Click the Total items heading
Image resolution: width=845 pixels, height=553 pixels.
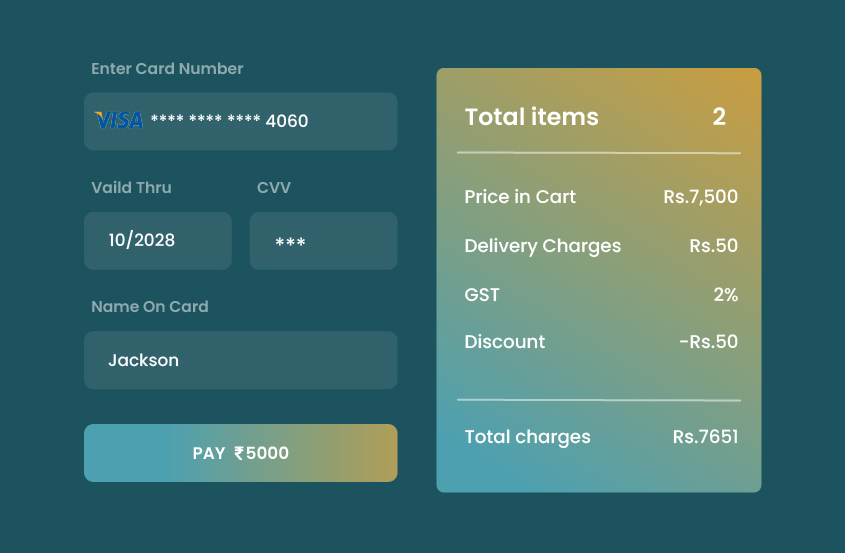pyautogui.click(x=532, y=117)
